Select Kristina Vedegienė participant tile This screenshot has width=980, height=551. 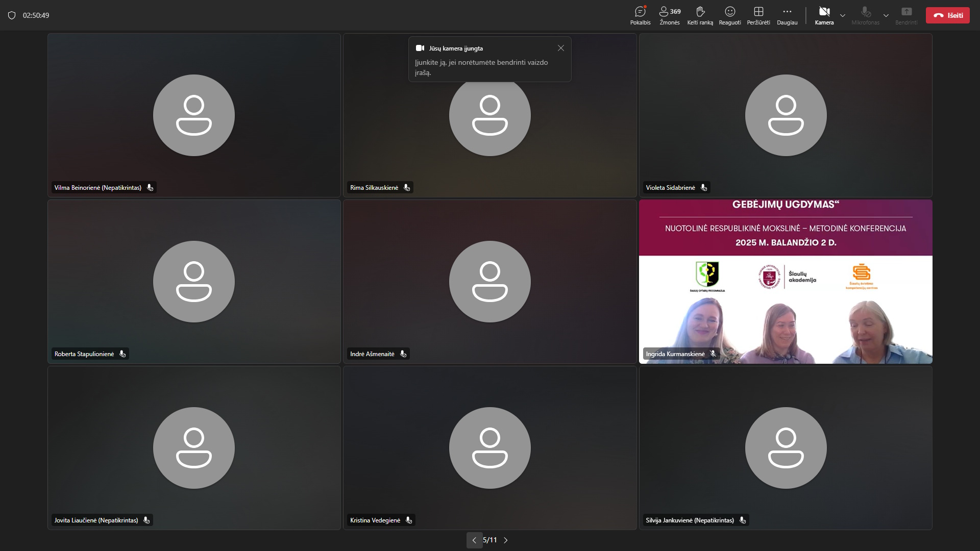coord(489,447)
